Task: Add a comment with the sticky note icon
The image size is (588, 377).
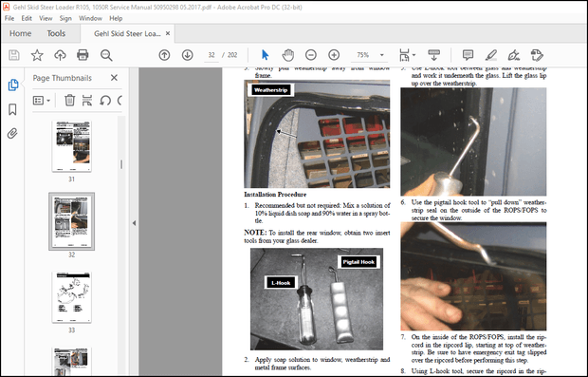Action: 468,55
